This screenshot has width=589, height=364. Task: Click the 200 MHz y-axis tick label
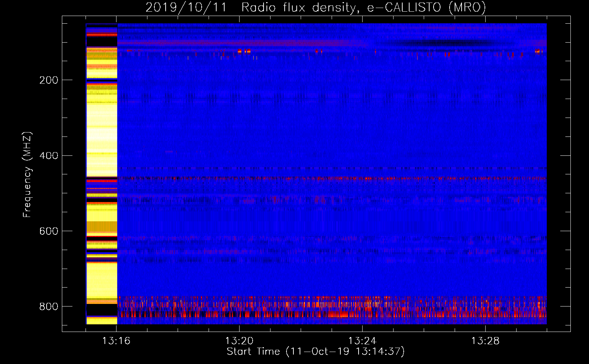[48, 80]
